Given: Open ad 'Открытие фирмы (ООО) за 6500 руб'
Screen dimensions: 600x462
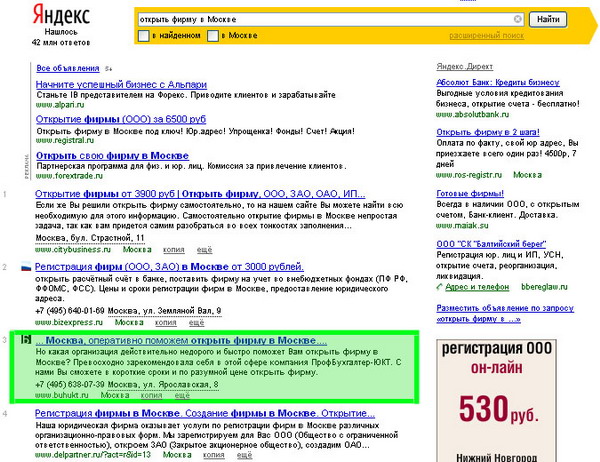Looking at the screenshot, I should [121, 119].
